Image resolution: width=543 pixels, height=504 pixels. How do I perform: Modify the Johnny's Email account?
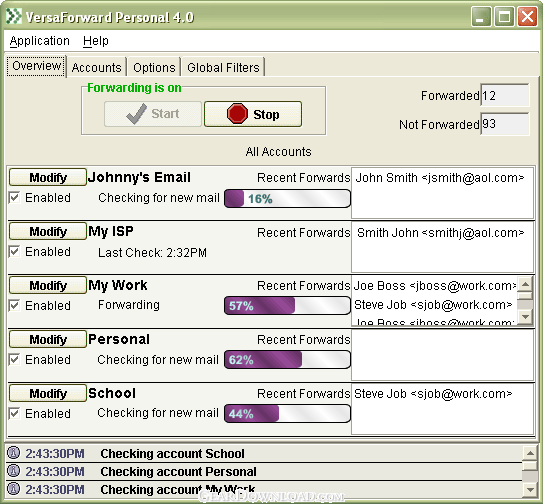(x=48, y=177)
